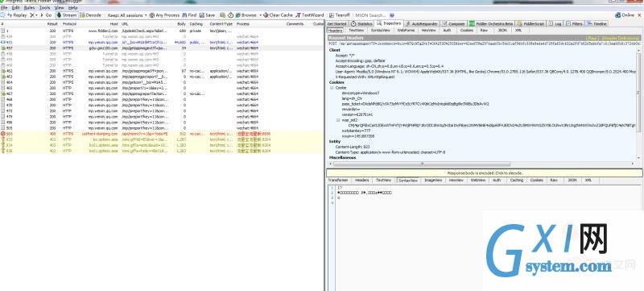Image resolution: width=644 pixels, height=291 pixels.
Task: Click the Content-Length: 823 entry
Action: pos(352,147)
